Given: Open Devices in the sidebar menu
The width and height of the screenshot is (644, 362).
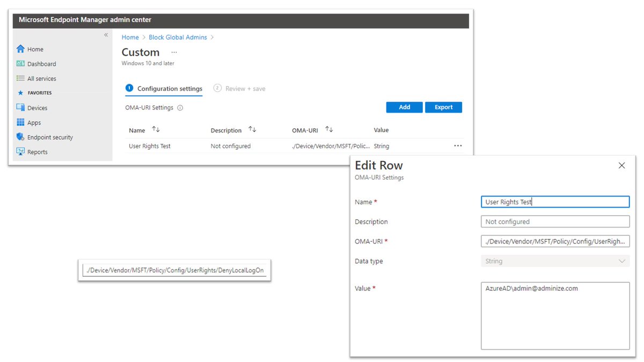Looking at the screenshot, I should (x=38, y=108).
